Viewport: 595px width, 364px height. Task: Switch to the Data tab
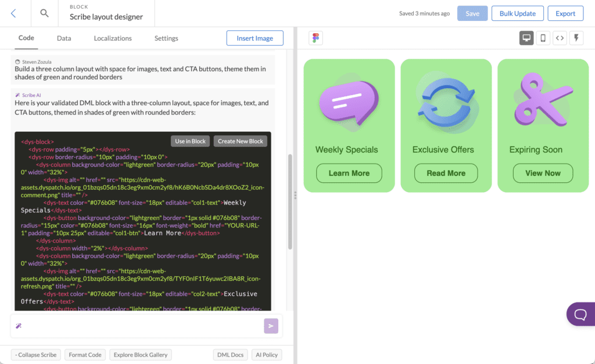pyautogui.click(x=64, y=38)
